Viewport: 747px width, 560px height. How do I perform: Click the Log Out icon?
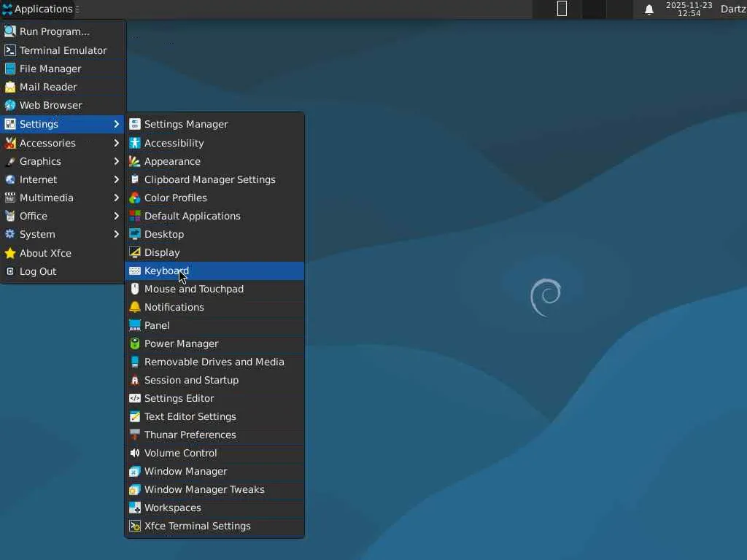[x=10, y=271]
